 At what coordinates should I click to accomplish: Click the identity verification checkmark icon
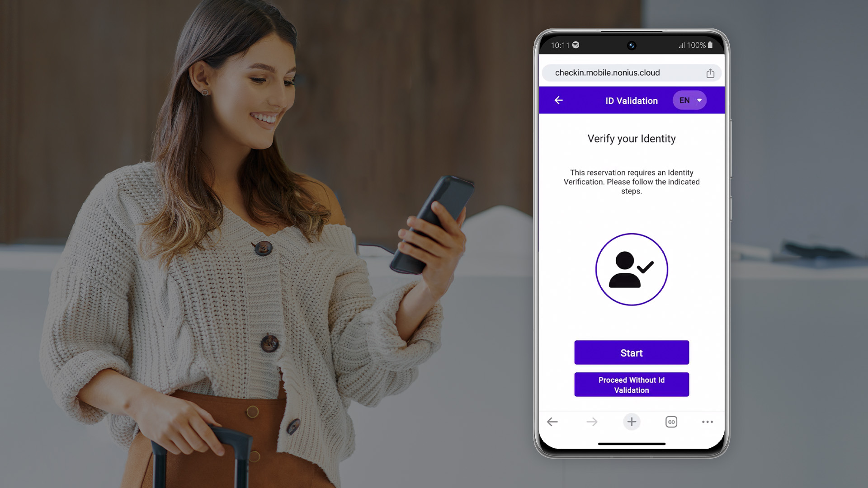pos(631,269)
